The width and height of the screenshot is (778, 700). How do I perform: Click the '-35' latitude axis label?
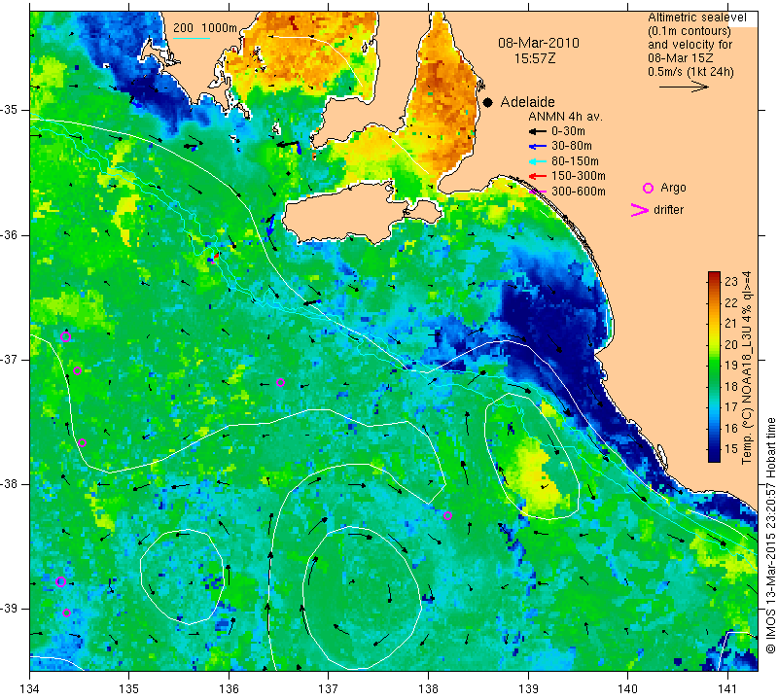point(10,110)
